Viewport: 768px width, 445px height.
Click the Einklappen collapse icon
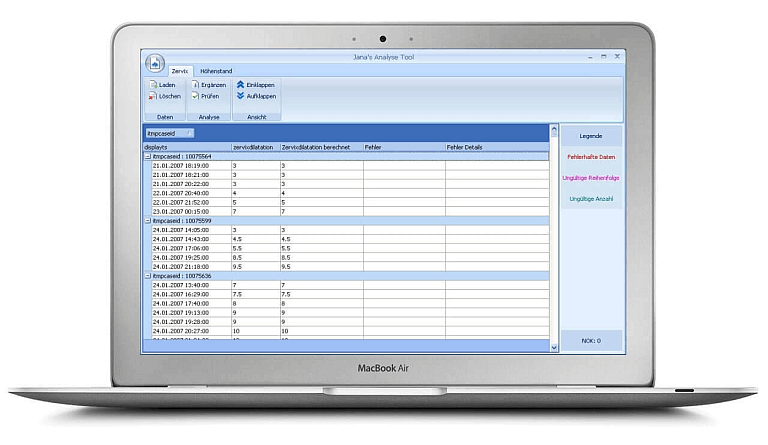(240, 85)
